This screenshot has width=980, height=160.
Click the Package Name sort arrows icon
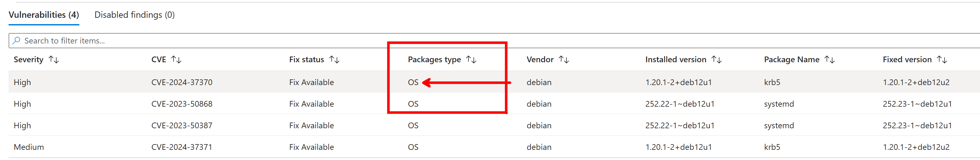coord(829,60)
